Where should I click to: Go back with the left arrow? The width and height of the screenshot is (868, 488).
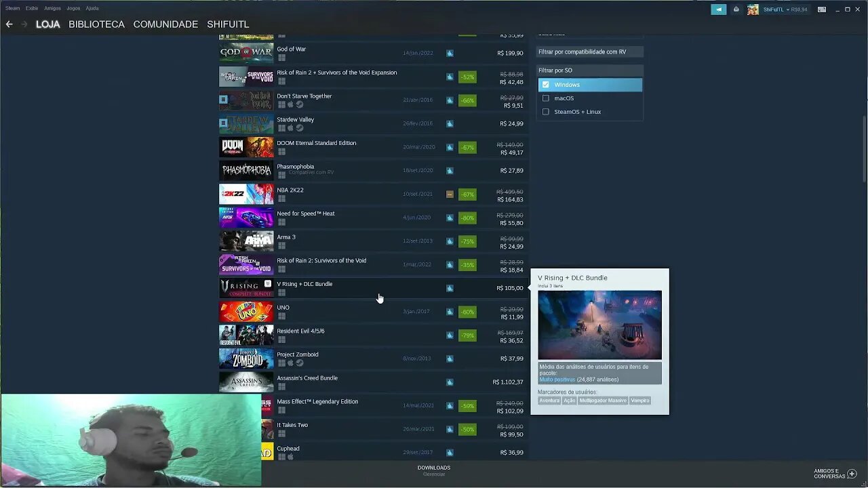coord(9,24)
